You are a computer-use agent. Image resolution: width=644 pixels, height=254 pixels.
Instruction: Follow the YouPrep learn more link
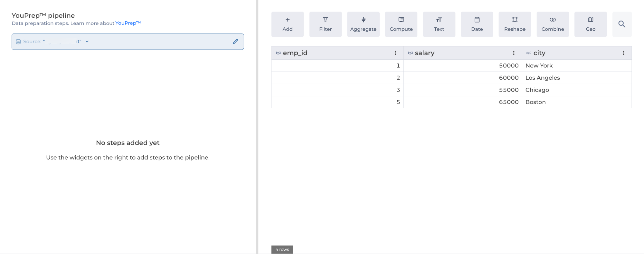click(128, 23)
